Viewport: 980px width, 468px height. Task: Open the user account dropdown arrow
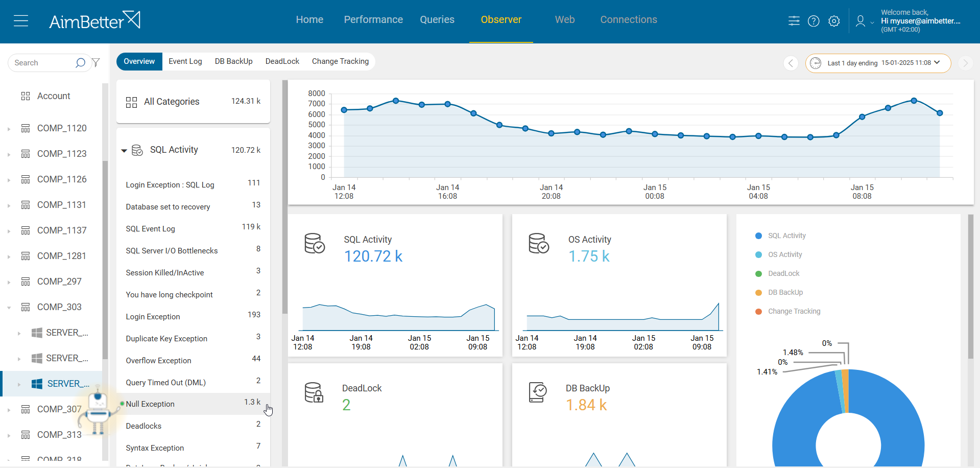pyautogui.click(x=872, y=22)
